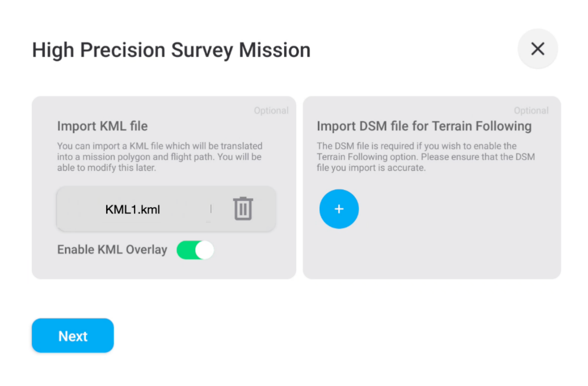The width and height of the screenshot is (588, 386).
Task: Click the Optional tag on KML card
Action: [271, 111]
